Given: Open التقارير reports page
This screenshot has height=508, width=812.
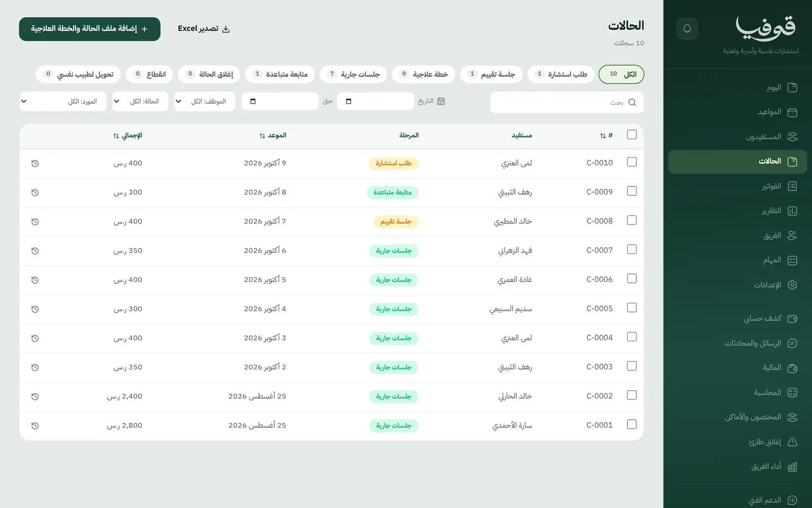Looking at the screenshot, I should point(737,211).
